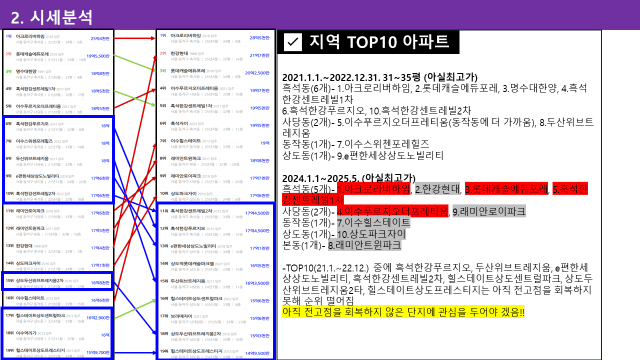Select gray-highlighted 8.래미안트윈파크

(x=364, y=245)
